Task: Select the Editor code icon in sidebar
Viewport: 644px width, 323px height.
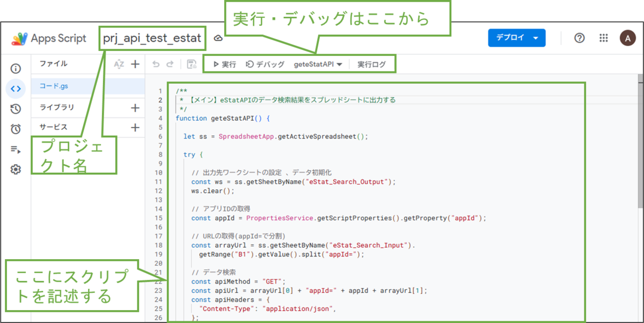Action: coord(16,89)
